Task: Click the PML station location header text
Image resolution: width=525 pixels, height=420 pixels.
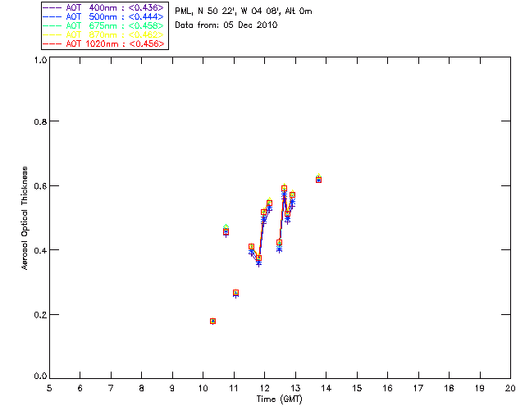Action: pos(244,11)
